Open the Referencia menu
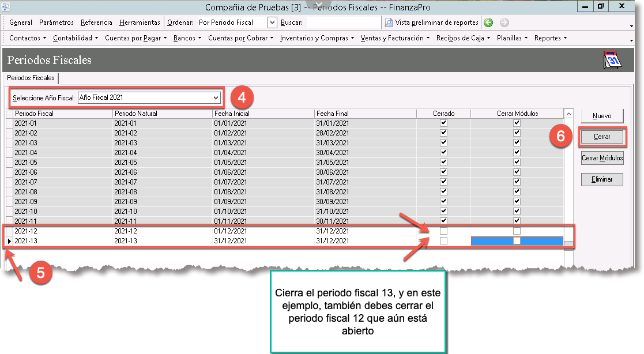Image resolution: width=644 pixels, height=354 pixels. pyautogui.click(x=96, y=22)
